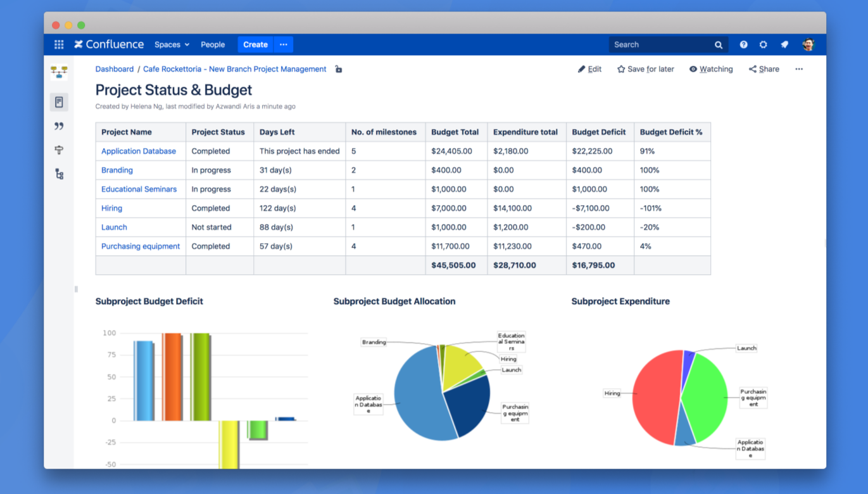Click the $24,405.00 budget cell
The image size is (868, 494).
click(456, 151)
